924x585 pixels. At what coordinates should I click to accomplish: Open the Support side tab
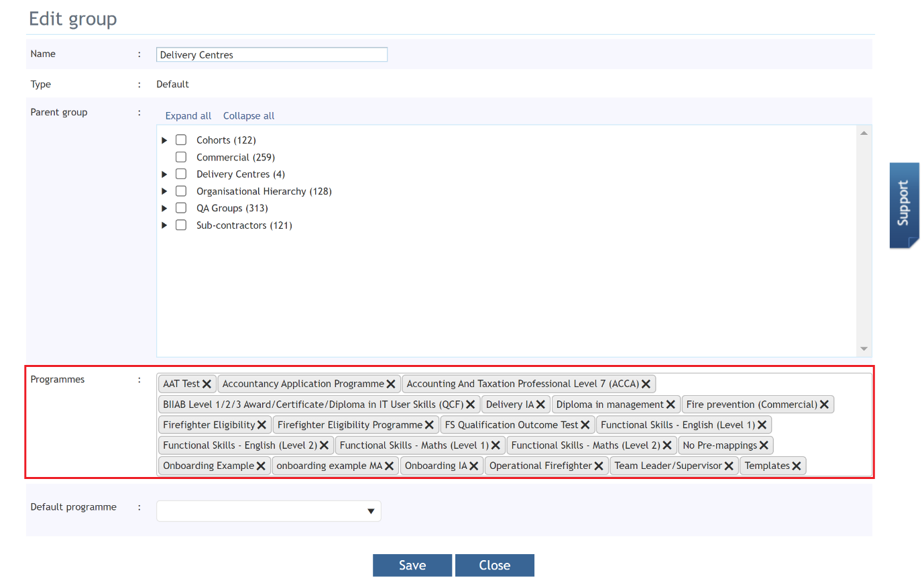coord(904,205)
